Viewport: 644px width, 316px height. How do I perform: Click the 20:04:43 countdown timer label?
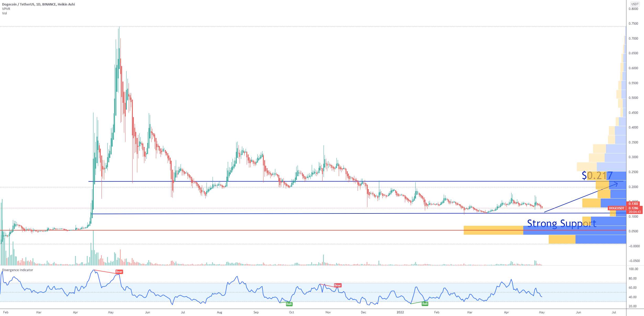pos(635,212)
